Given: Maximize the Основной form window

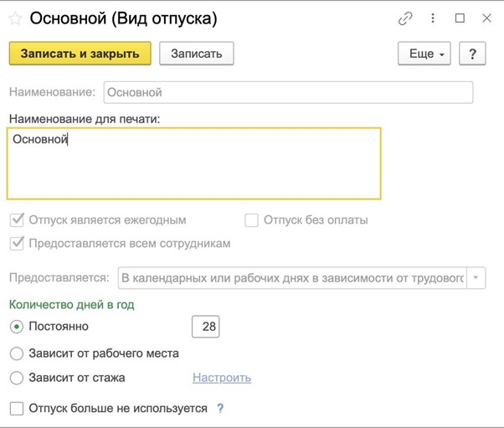Looking at the screenshot, I should (460, 18).
